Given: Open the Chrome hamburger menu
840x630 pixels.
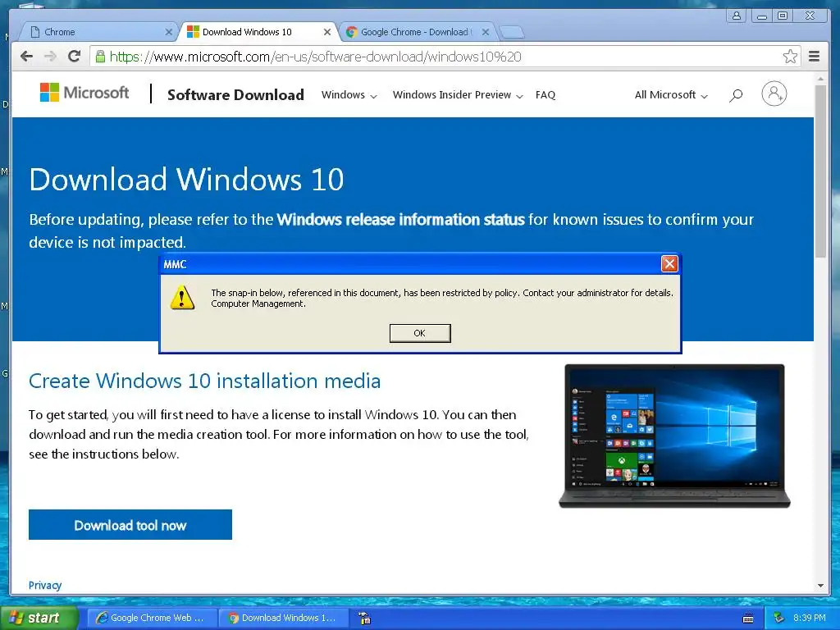Looking at the screenshot, I should 815,57.
